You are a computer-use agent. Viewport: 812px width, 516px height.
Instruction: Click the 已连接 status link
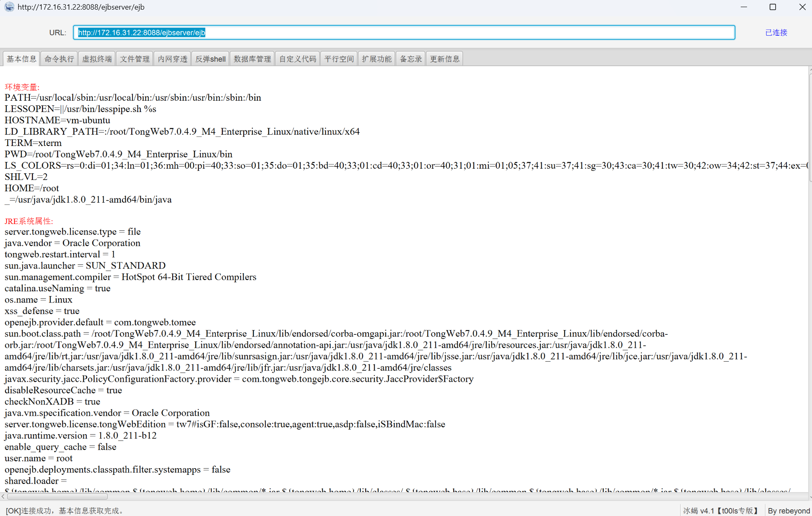[x=776, y=32]
